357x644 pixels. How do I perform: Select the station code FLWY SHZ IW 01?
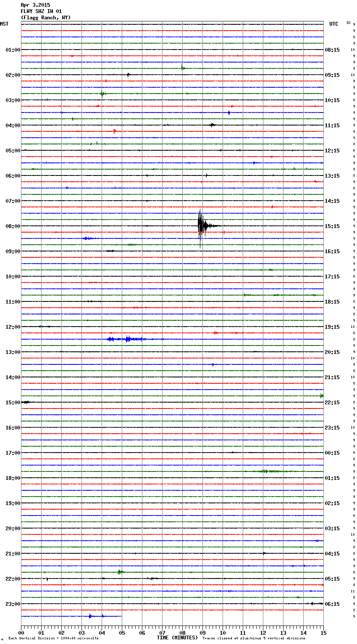tap(41, 11)
